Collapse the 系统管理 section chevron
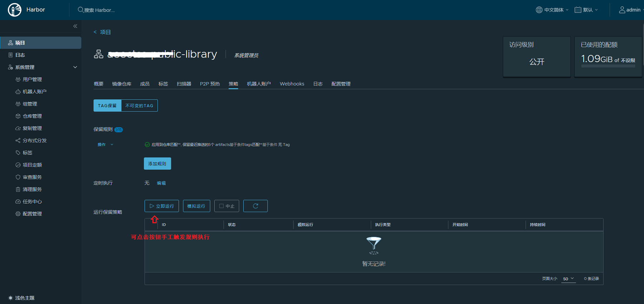The image size is (644, 304). pyautogui.click(x=75, y=67)
